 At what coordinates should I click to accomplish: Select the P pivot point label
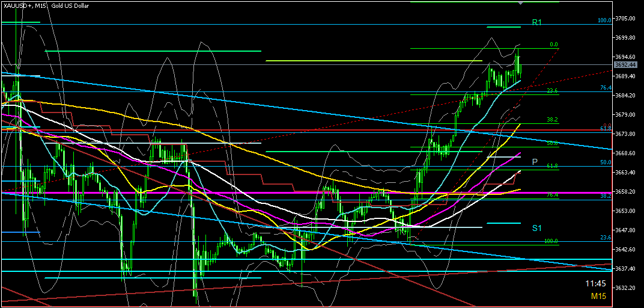pos(534,162)
